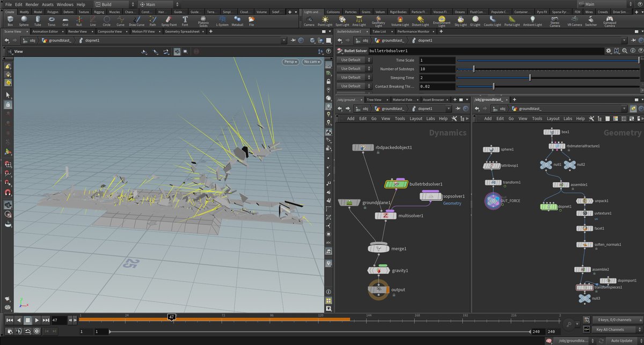Select the gravity1 node in the network
The image size is (644, 345).
[x=379, y=270]
